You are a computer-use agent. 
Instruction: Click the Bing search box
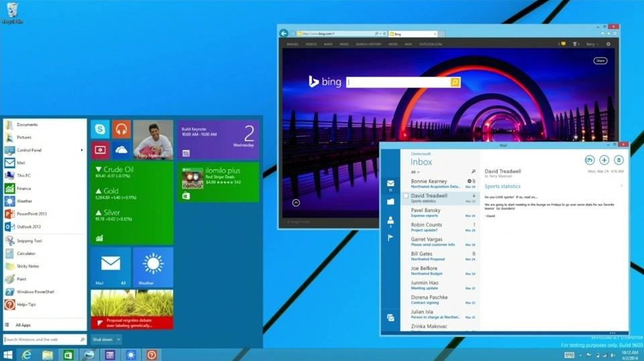tap(398, 82)
